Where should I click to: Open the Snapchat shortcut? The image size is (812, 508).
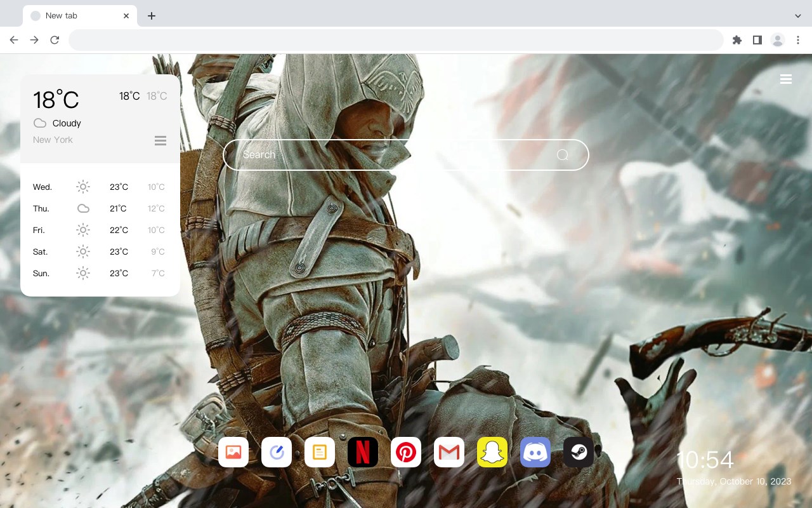pyautogui.click(x=492, y=452)
